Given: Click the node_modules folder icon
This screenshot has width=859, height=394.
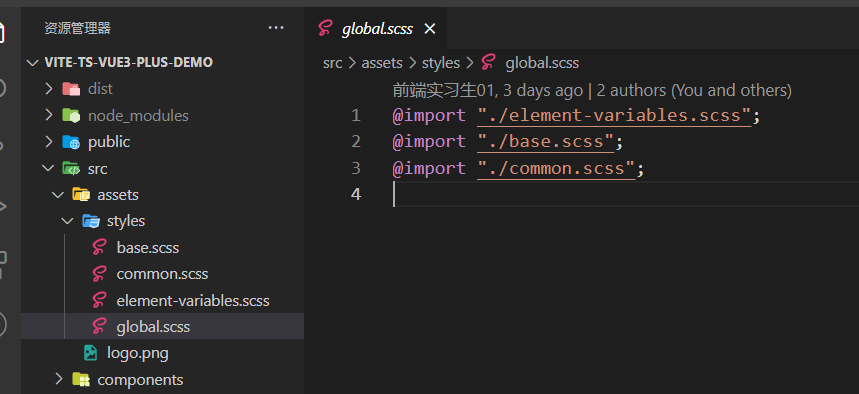Looking at the screenshot, I should tap(71, 116).
